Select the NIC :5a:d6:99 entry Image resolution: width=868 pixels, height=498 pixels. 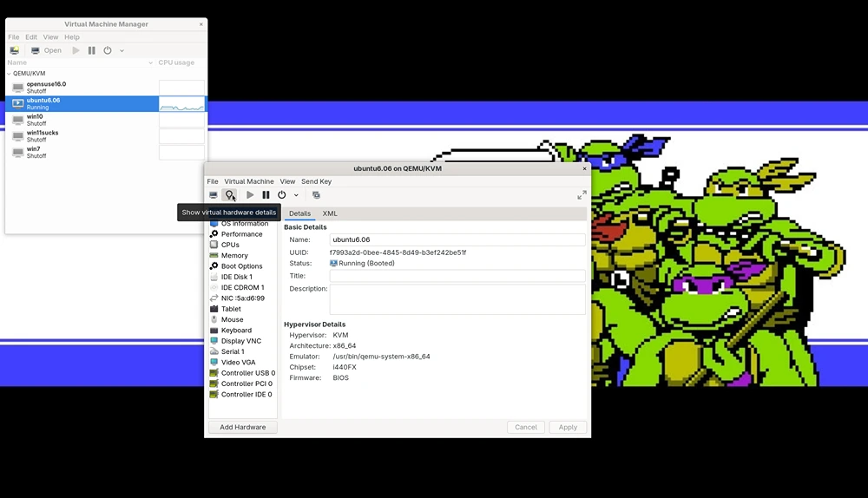click(242, 298)
